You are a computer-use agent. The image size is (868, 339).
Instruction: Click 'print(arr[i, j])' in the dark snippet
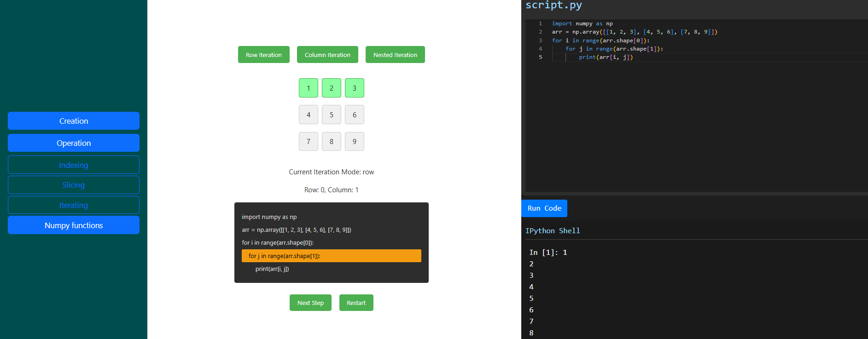[272, 269]
